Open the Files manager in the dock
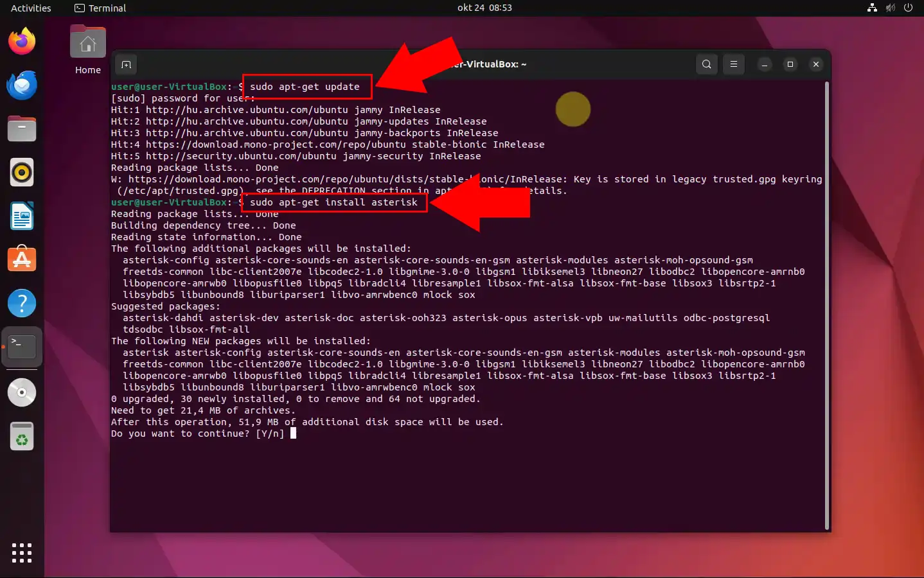This screenshot has height=578, width=924. pos(22,128)
